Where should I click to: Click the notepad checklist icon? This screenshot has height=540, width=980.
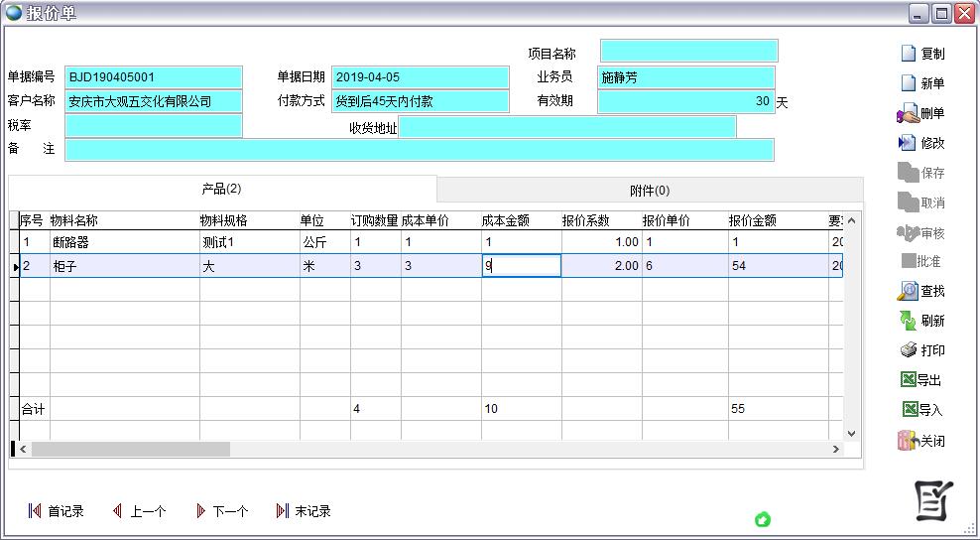932,500
